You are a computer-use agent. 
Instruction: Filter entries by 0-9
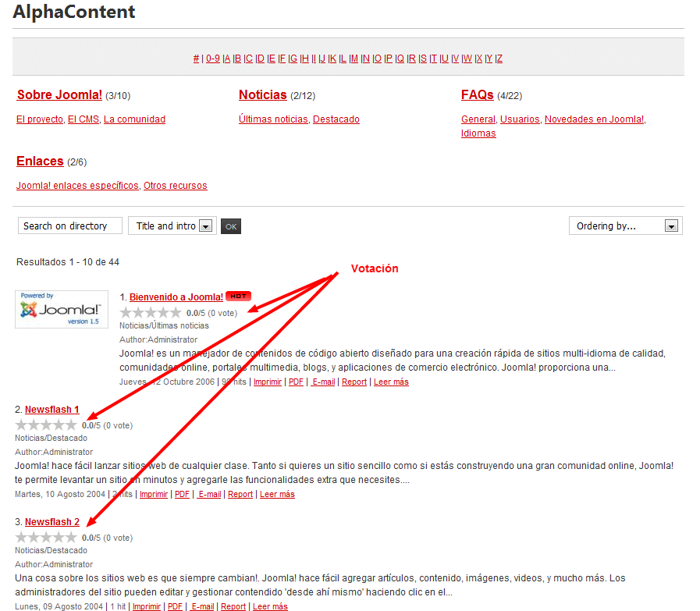(212, 59)
